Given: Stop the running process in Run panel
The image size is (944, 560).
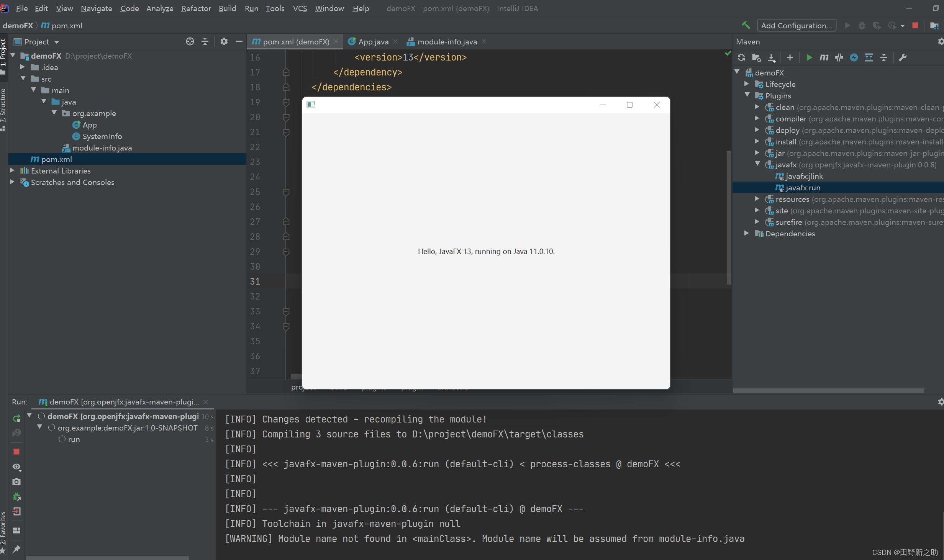Looking at the screenshot, I should (x=16, y=452).
